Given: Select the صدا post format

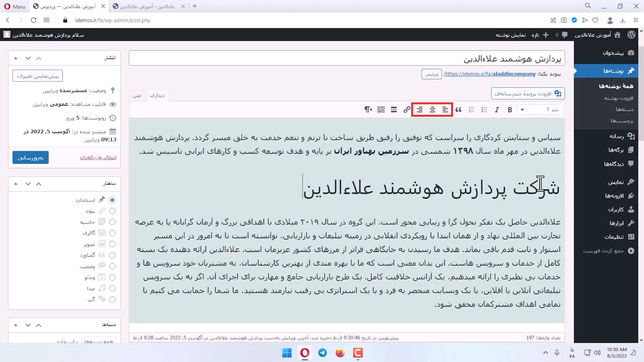Looking at the screenshot, I should [x=112, y=289].
